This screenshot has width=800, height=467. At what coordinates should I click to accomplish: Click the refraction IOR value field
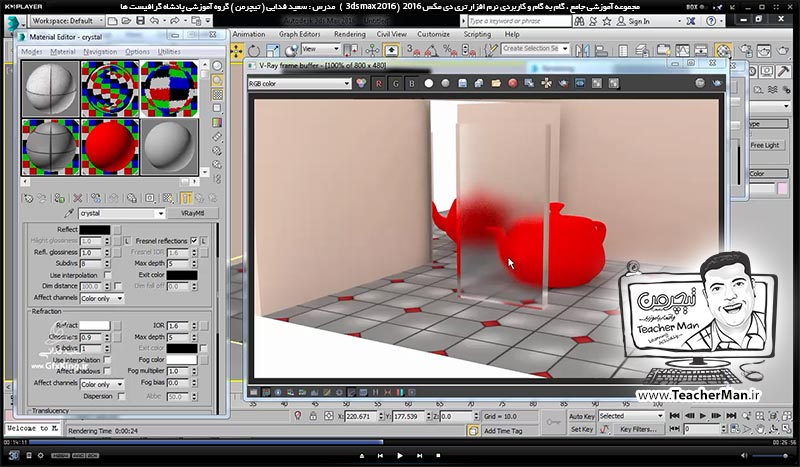pos(178,325)
